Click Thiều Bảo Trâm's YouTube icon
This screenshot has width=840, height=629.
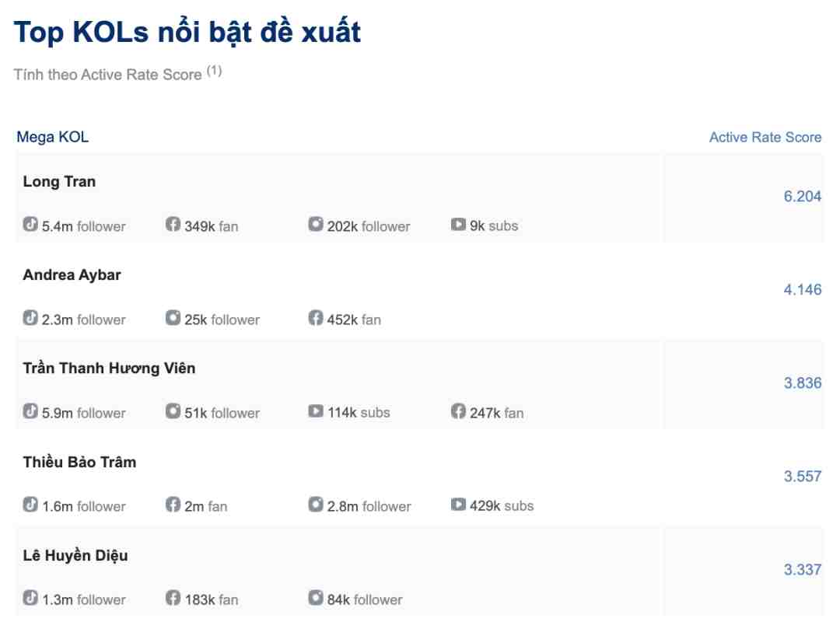pyautogui.click(x=458, y=505)
